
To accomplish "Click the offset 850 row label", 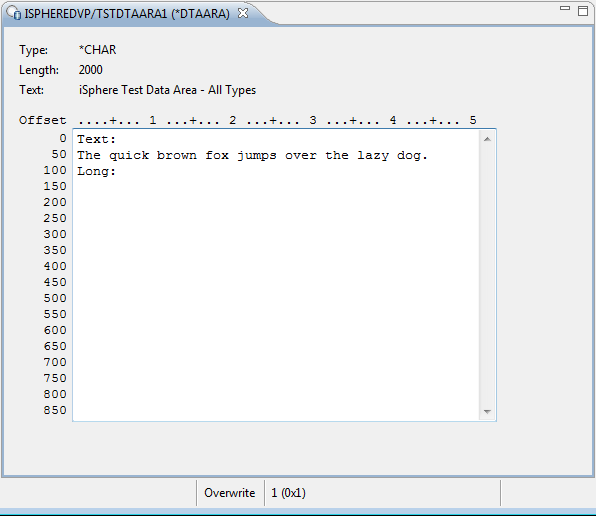I will (55, 410).
